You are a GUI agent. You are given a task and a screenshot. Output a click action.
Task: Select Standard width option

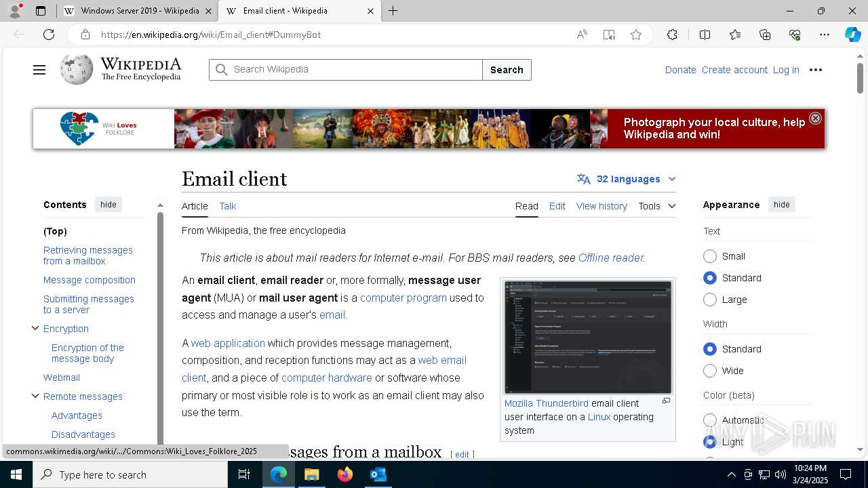[x=710, y=349]
